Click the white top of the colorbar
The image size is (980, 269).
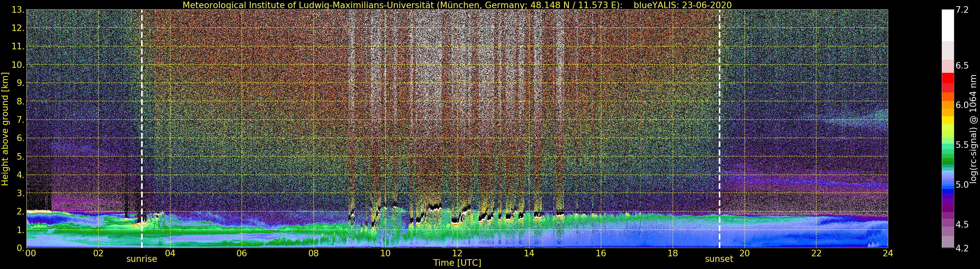point(948,25)
